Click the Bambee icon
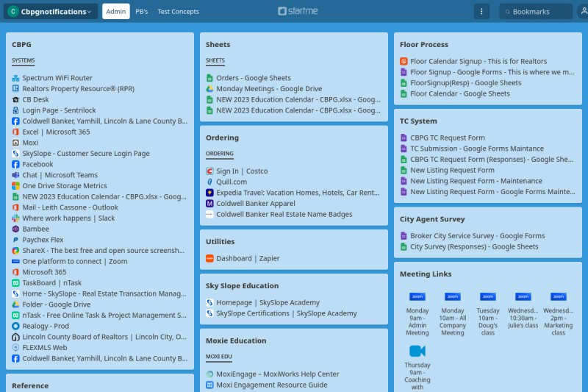Screen dimensions: 588x392 15,229
